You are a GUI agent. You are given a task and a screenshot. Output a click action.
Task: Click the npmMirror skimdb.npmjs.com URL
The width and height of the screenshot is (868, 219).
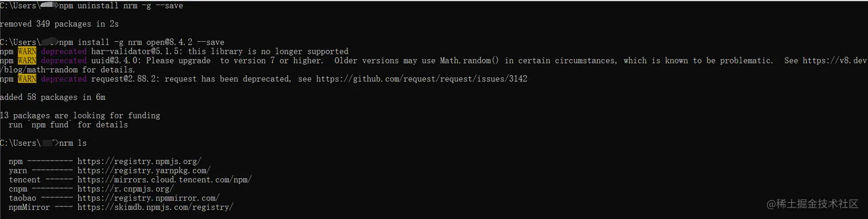click(x=156, y=207)
